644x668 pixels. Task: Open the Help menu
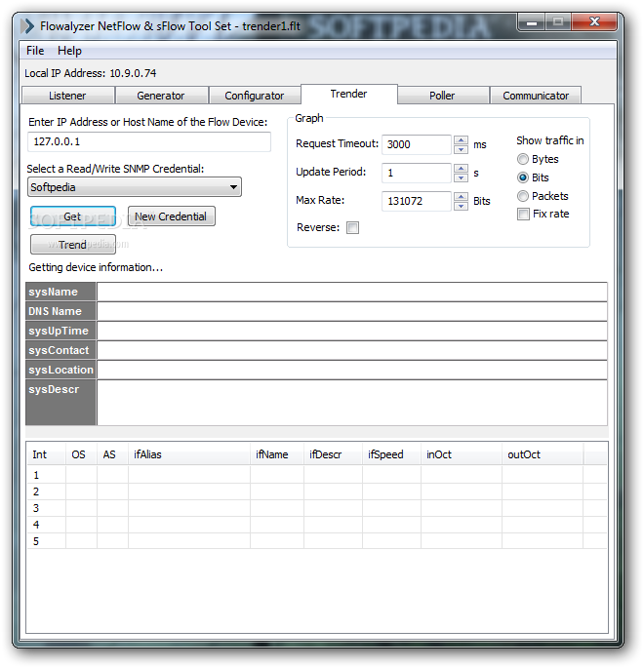tap(69, 51)
